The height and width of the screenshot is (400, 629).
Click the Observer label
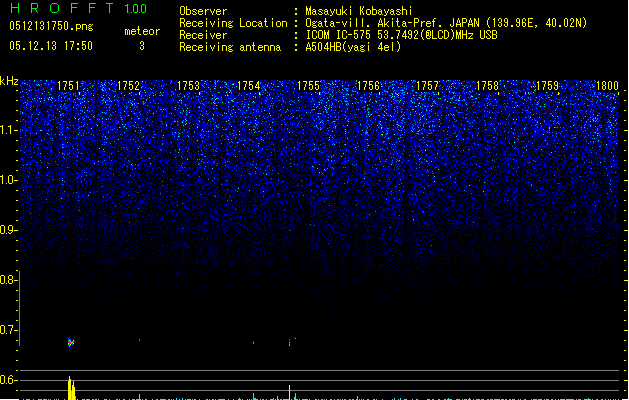203,11
